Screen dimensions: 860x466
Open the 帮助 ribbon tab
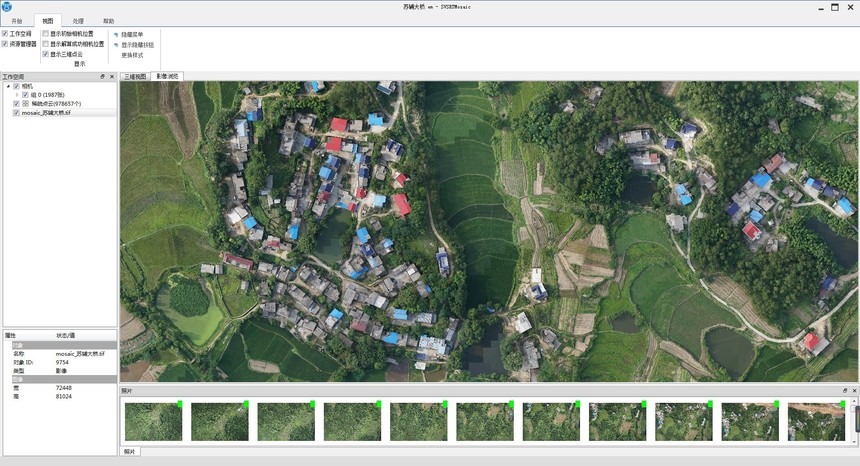tap(109, 21)
